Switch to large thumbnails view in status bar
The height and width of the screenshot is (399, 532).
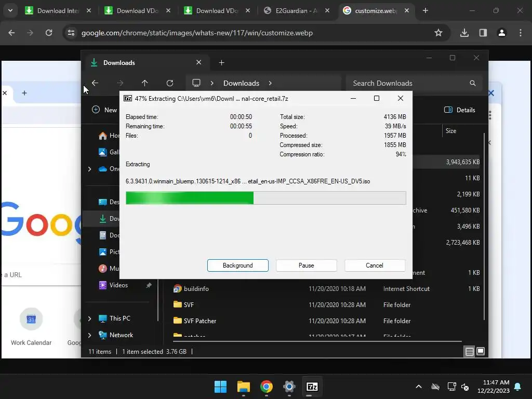point(481,352)
